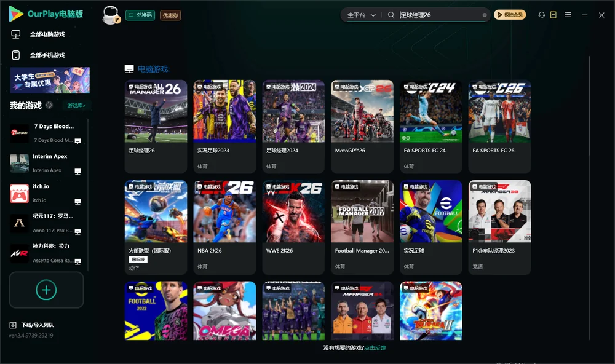Viewport: 615px width, 364px height.
Task: Open the 火箭联盟 (国际服) game card
Action: 156,227
